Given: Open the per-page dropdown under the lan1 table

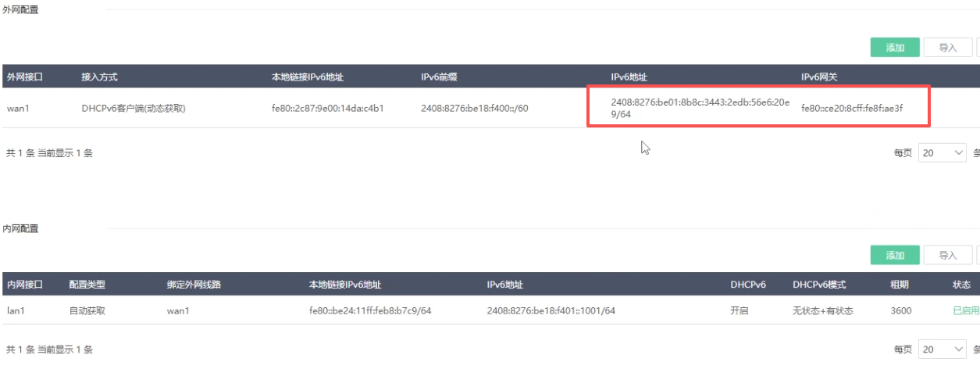Looking at the screenshot, I should tap(943, 349).
